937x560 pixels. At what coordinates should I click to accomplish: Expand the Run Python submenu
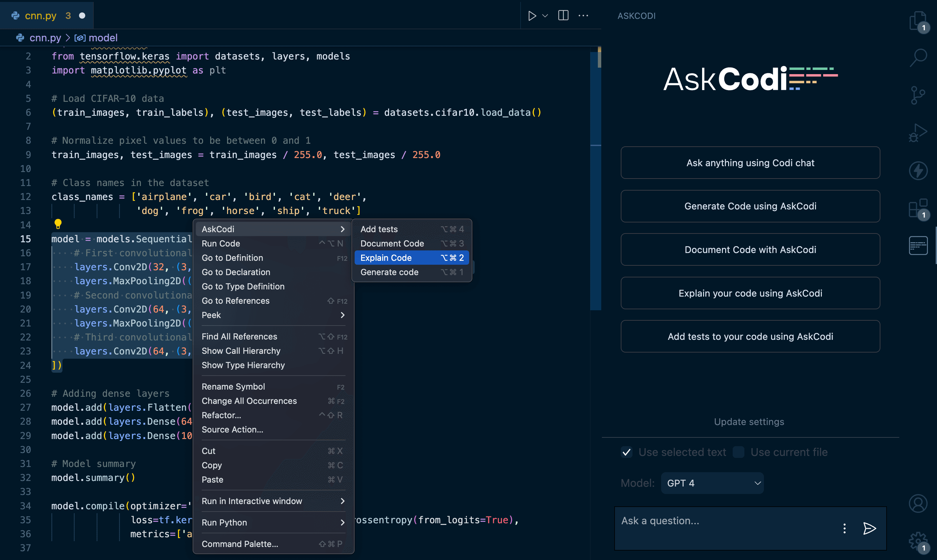point(273,523)
